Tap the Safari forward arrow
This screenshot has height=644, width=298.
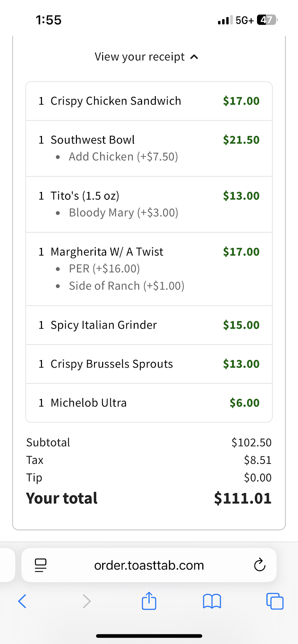[x=87, y=601]
